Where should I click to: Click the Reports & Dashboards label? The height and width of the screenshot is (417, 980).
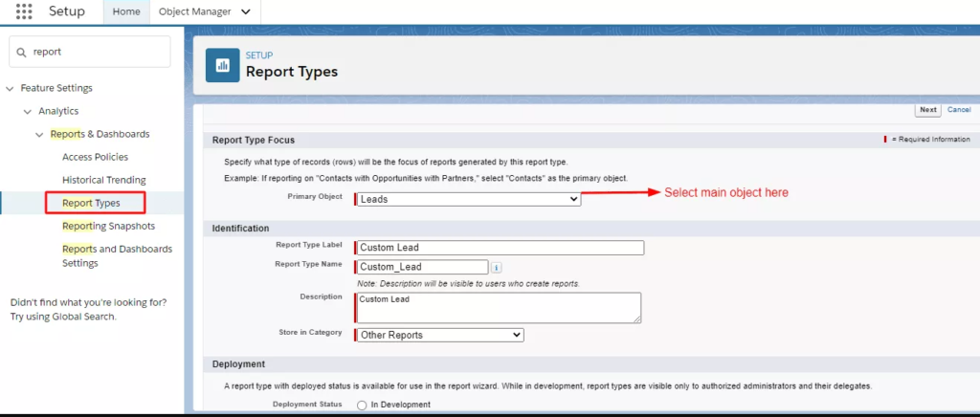(100, 134)
